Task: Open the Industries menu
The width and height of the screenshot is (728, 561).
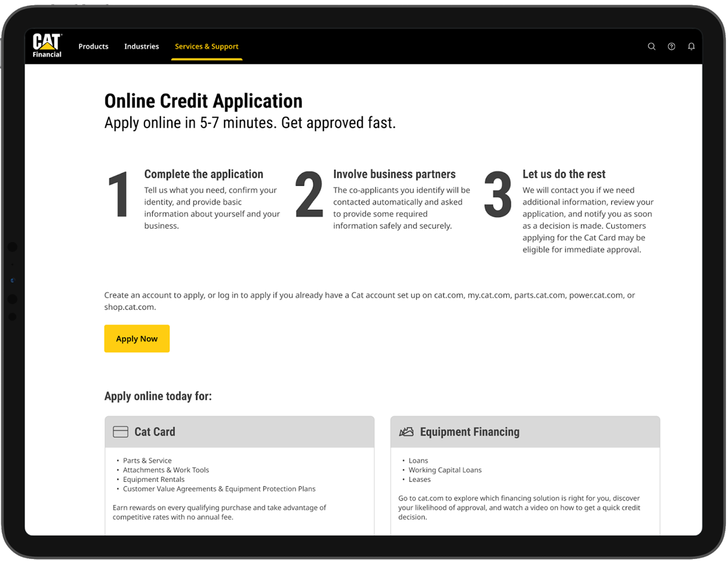Action: coord(141,46)
